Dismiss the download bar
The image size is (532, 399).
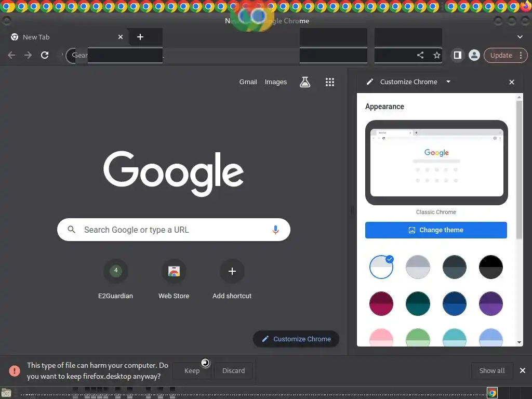[523, 370]
